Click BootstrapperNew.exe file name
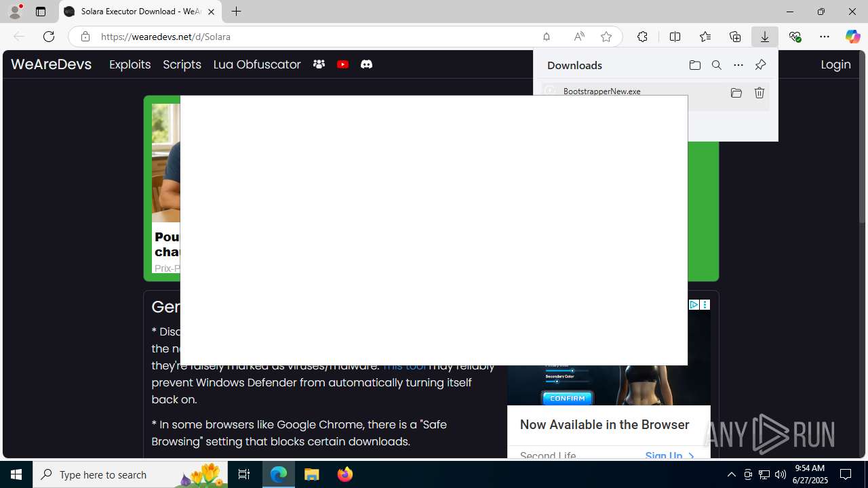Image resolution: width=868 pixels, height=488 pixels. (601, 91)
